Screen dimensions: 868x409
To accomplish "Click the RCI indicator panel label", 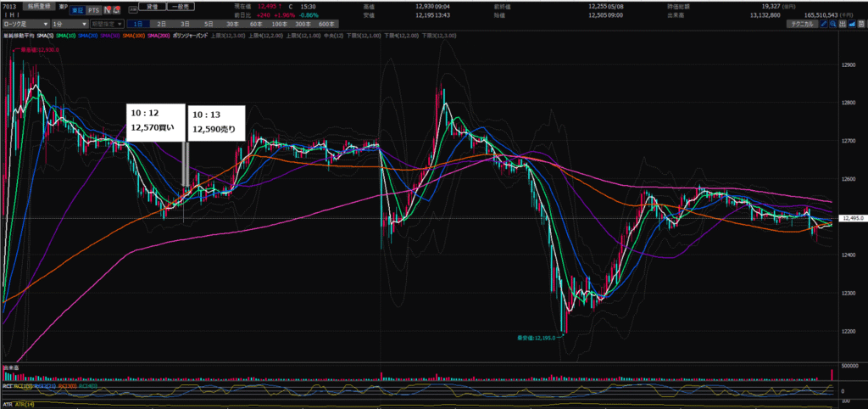I will click(8, 386).
